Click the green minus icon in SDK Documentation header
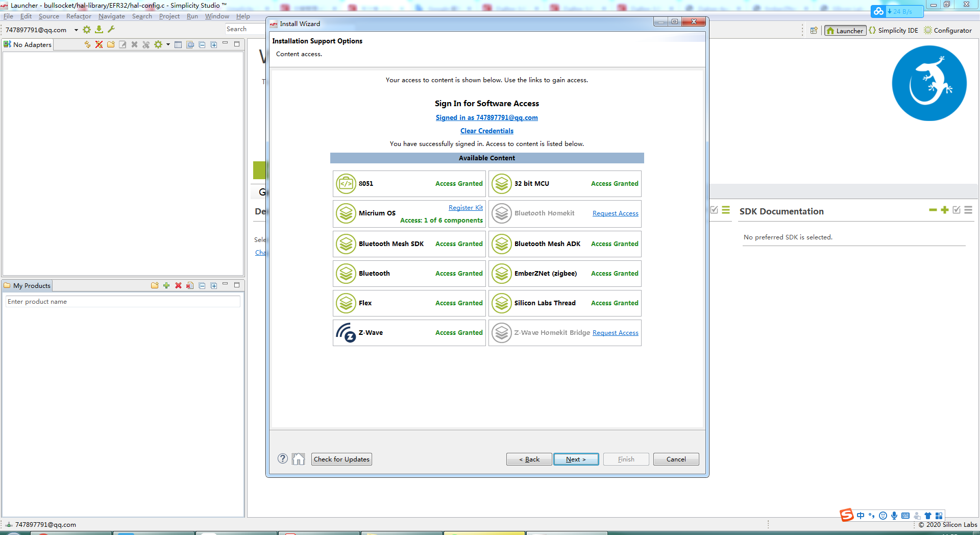This screenshot has width=980, height=535. 933,210
